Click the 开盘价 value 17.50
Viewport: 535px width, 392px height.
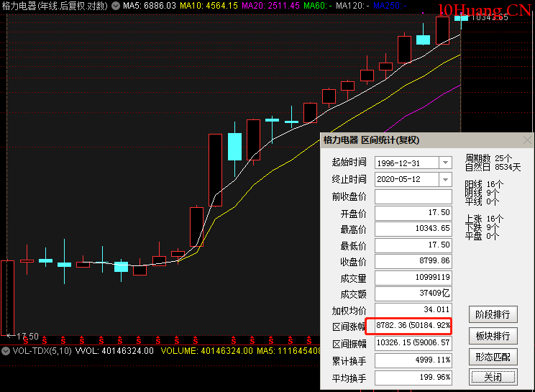(x=413, y=213)
